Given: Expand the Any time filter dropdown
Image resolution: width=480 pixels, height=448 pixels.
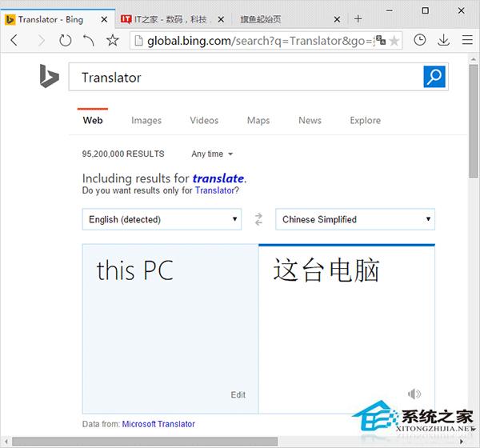Looking at the screenshot, I should pos(212,154).
